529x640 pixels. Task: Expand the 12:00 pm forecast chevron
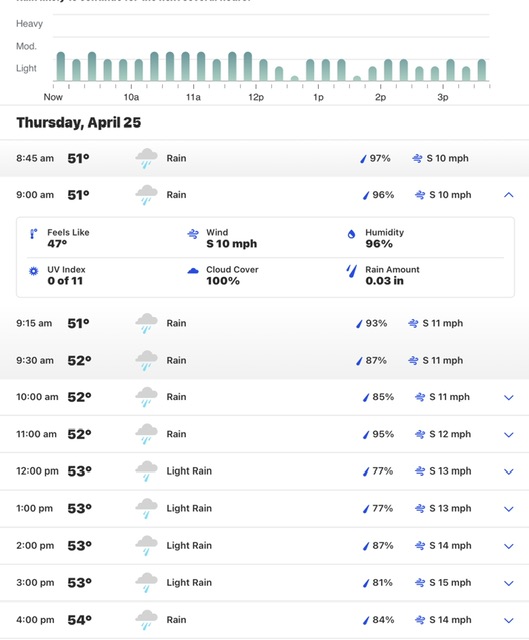point(509,472)
